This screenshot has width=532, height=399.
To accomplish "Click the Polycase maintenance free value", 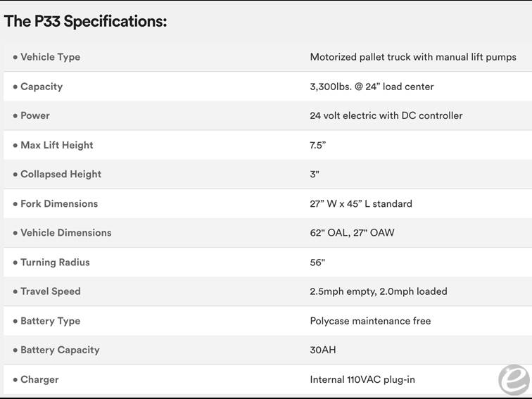I will click(x=370, y=321).
